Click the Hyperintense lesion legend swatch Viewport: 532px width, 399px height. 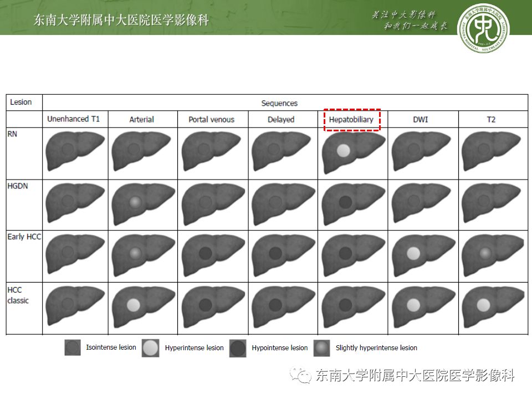[x=150, y=348]
